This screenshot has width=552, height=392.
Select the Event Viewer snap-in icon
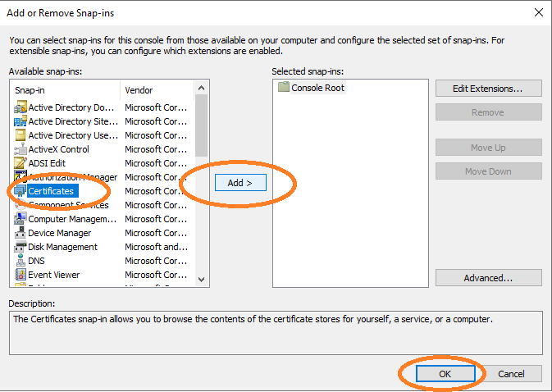click(x=21, y=275)
